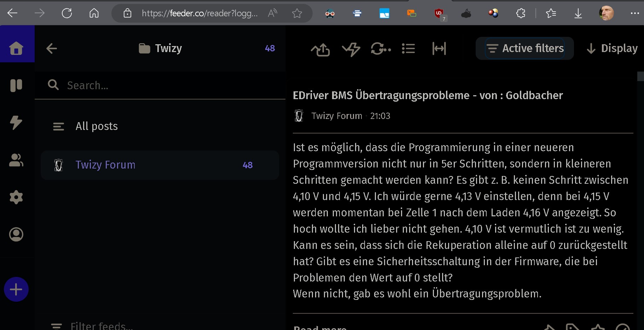
Task: Click the mark-as-read lightning check icon
Action: pos(351,49)
